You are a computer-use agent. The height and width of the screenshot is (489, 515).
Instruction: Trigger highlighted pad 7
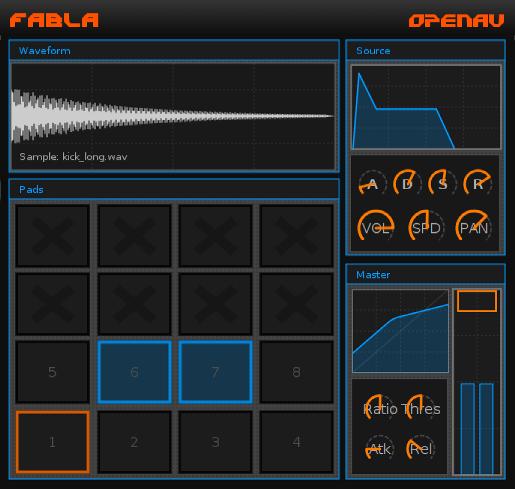point(215,372)
